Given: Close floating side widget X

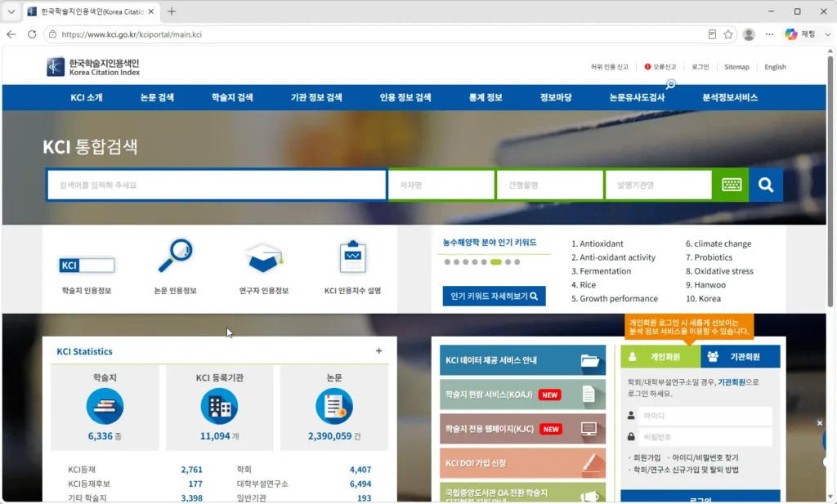Looking at the screenshot, I should coord(820,423).
